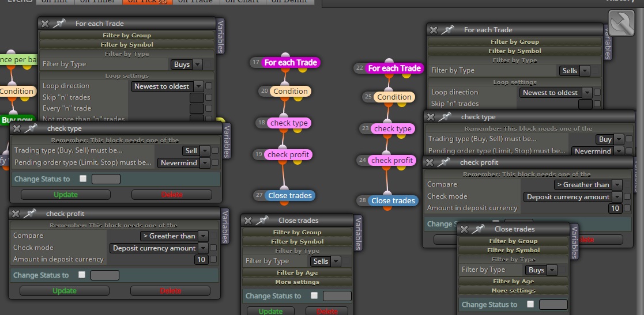Viewport: 644px width, 315px height.
Task: Edit left Amount in deposit currency value 10
Action: (201, 259)
